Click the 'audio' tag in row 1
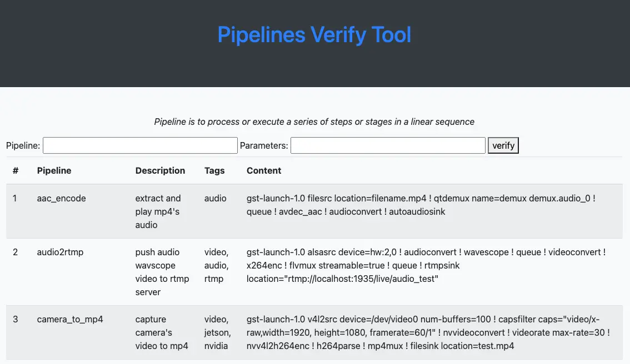The width and height of the screenshot is (630, 364). [216, 198]
